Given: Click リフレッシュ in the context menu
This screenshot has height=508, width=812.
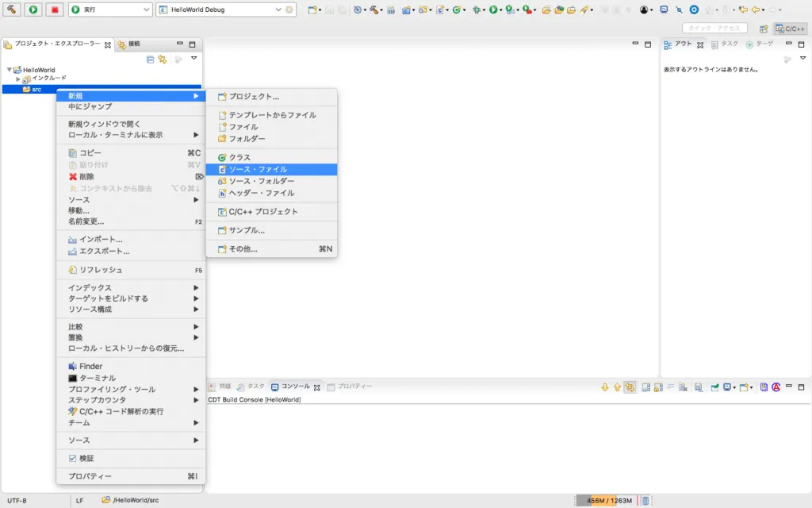Looking at the screenshot, I should point(132,270).
